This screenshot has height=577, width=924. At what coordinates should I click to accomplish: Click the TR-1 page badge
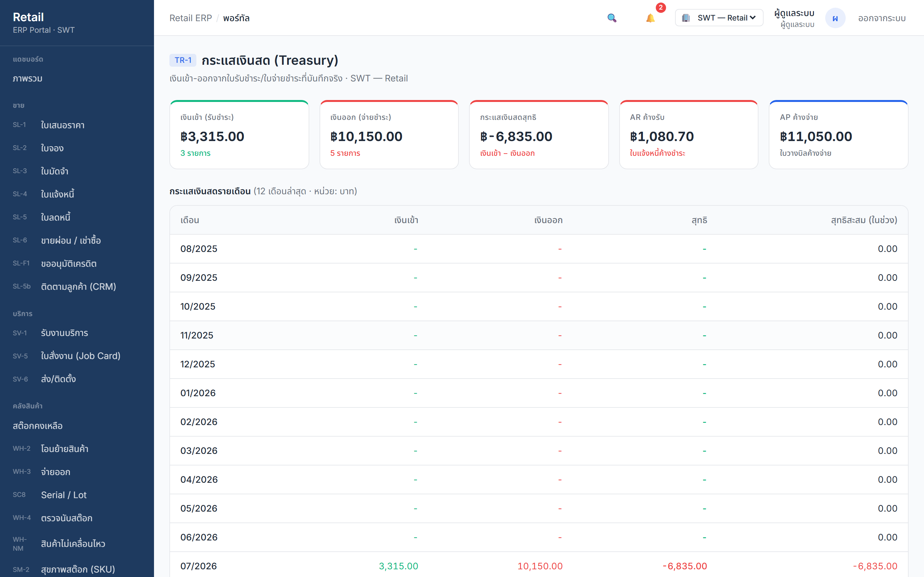tap(183, 60)
